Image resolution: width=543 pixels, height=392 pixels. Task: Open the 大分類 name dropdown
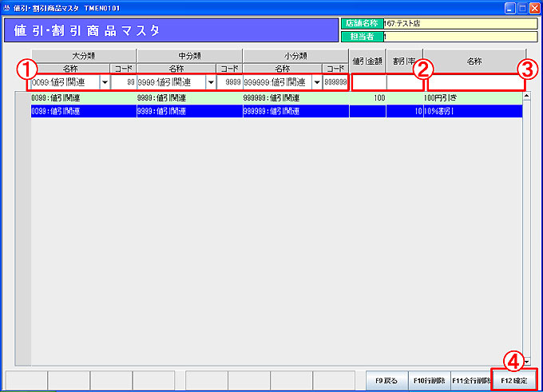click(x=105, y=82)
